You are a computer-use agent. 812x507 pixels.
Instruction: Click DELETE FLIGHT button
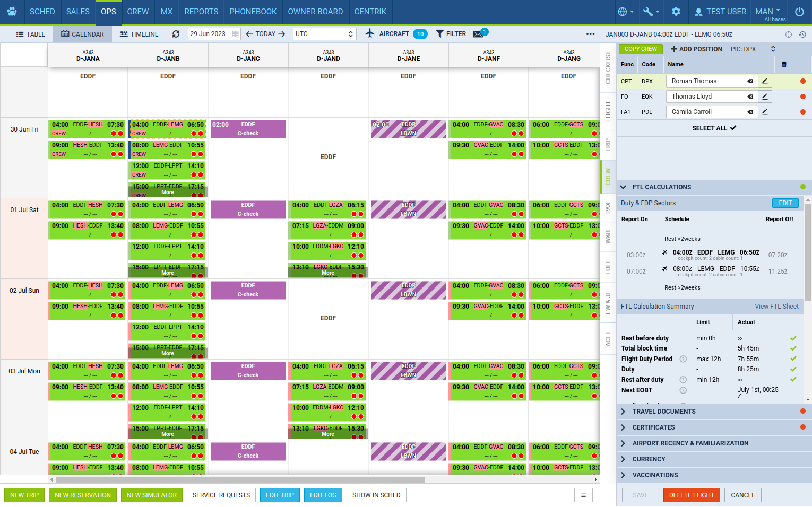[692, 495]
